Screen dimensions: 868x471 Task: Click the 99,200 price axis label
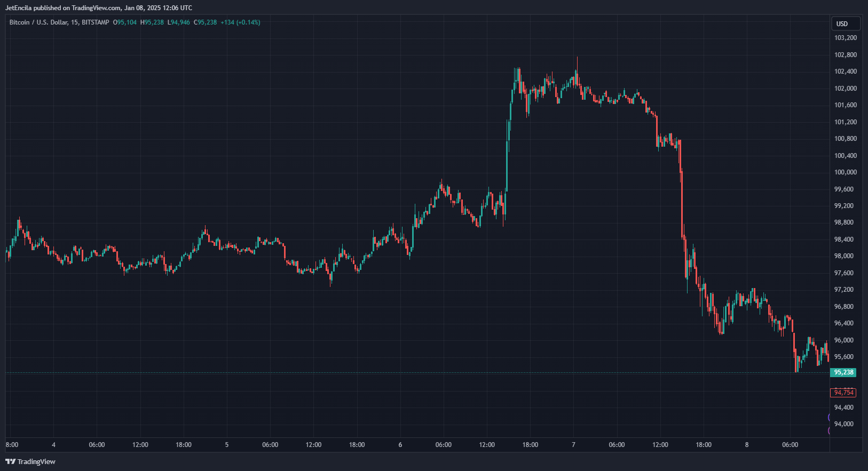(843, 206)
